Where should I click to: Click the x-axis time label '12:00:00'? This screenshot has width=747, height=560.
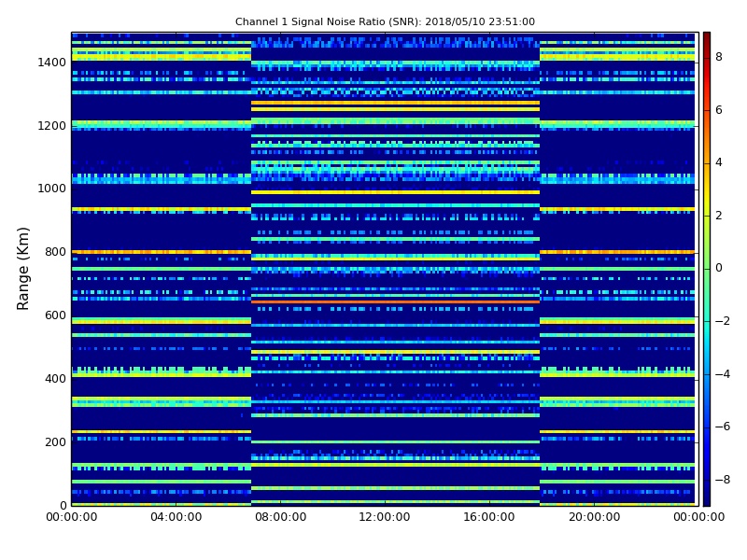click(385, 517)
